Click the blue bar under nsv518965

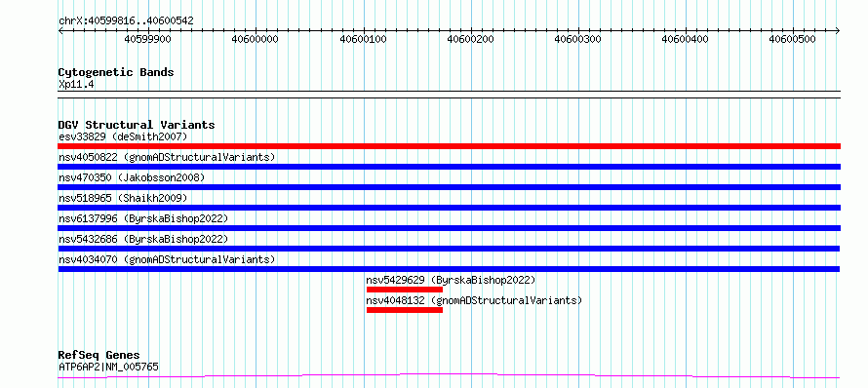click(449, 208)
